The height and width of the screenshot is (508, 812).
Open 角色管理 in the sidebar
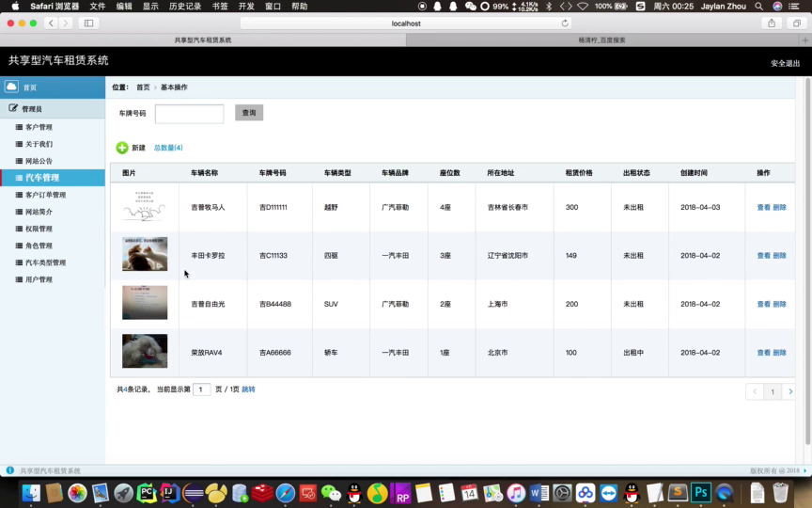[x=39, y=246]
